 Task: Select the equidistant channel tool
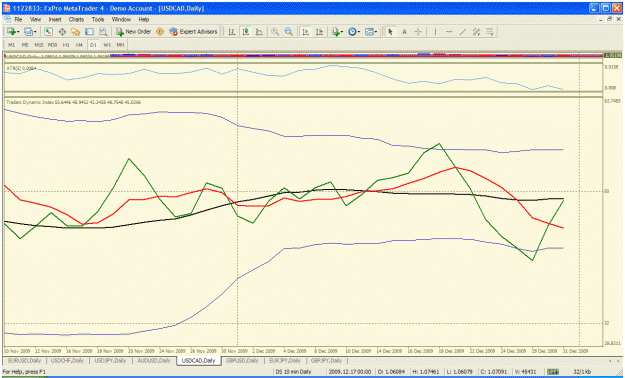point(476,32)
